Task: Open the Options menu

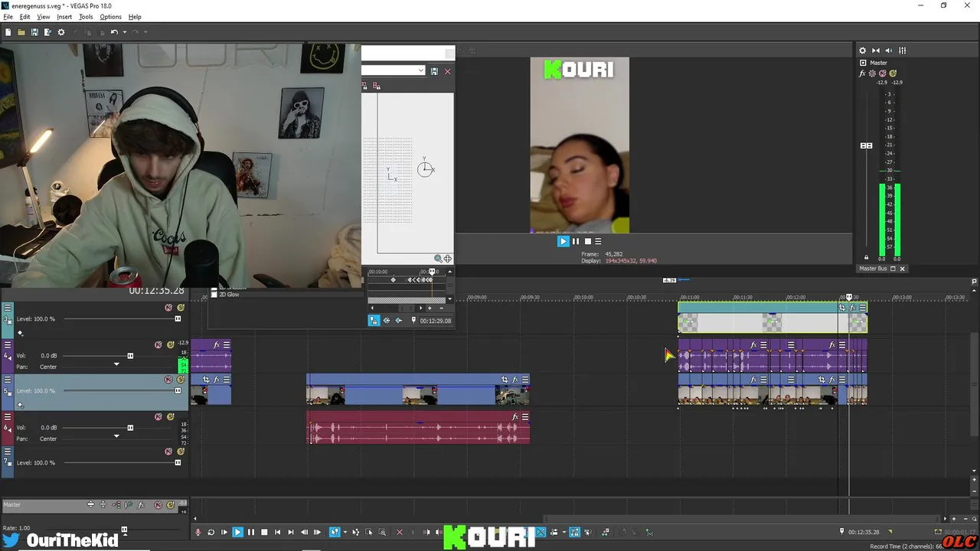Action: coord(110,17)
